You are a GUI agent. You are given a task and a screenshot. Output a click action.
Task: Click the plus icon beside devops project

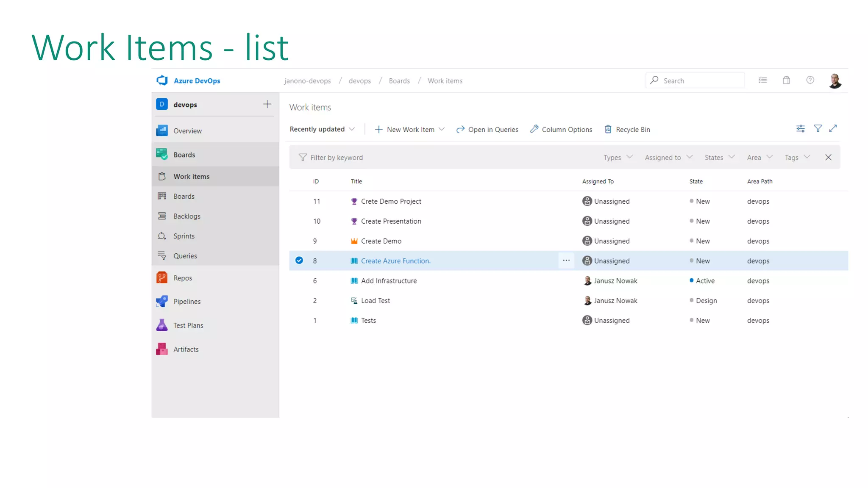click(x=267, y=105)
